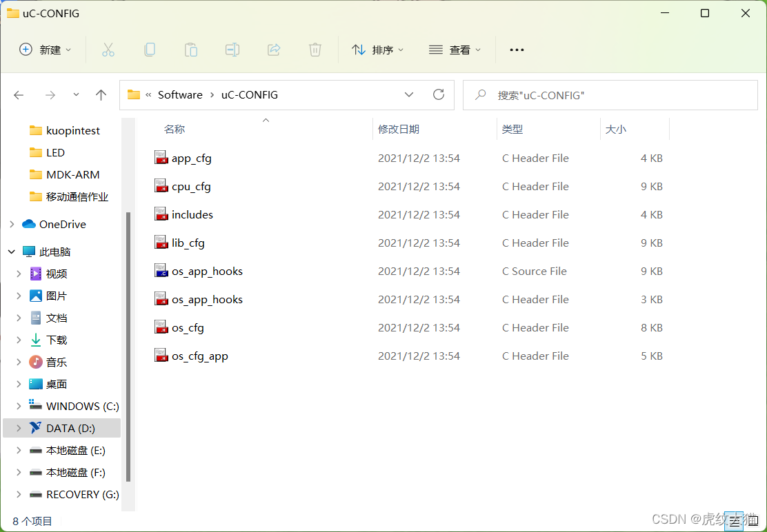The height and width of the screenshot is (532, 767).
Task: Select os_app_hooks C source file icon
Action: [x=161, y=271]
